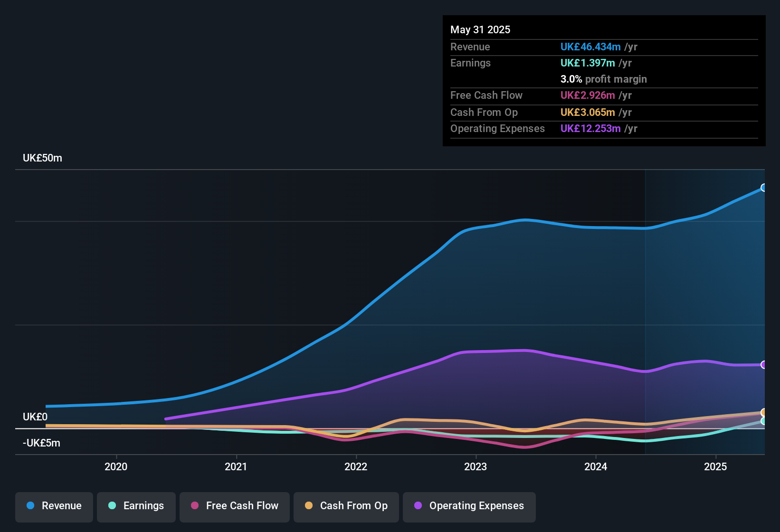Click the 3.0% profit margin text
The width and height of the screenshot is (780, 532).
(603, 79)
